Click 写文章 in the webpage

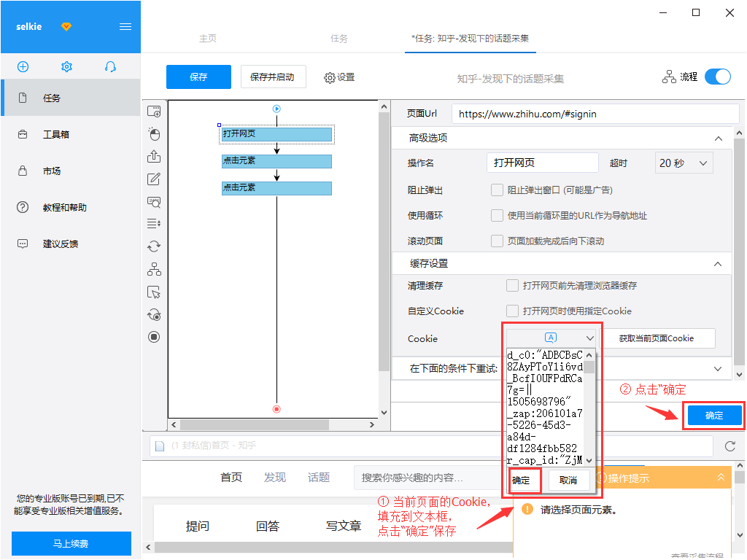point(344,526)
